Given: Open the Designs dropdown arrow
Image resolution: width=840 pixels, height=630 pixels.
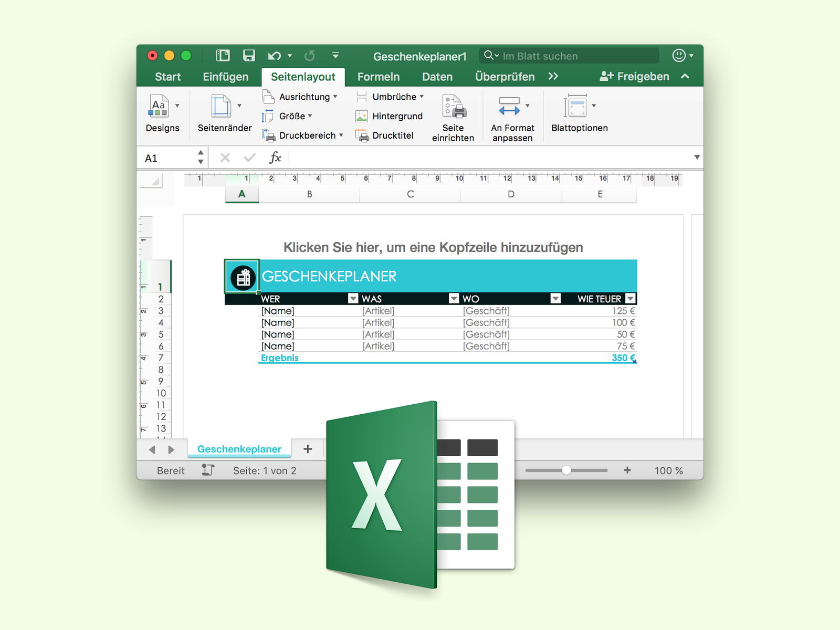Looking at the screenshot, I should (x=177, y=106).
